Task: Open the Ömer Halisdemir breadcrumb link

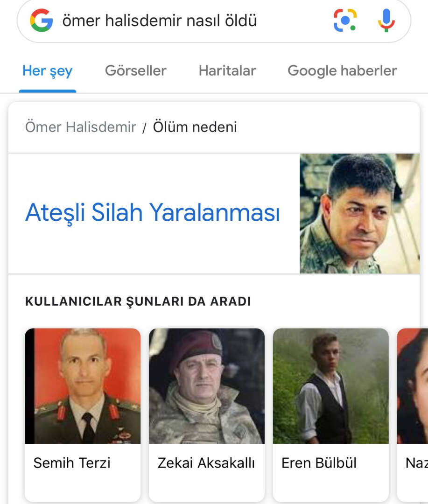Action: pyautogui.click(x=80, y=127)
